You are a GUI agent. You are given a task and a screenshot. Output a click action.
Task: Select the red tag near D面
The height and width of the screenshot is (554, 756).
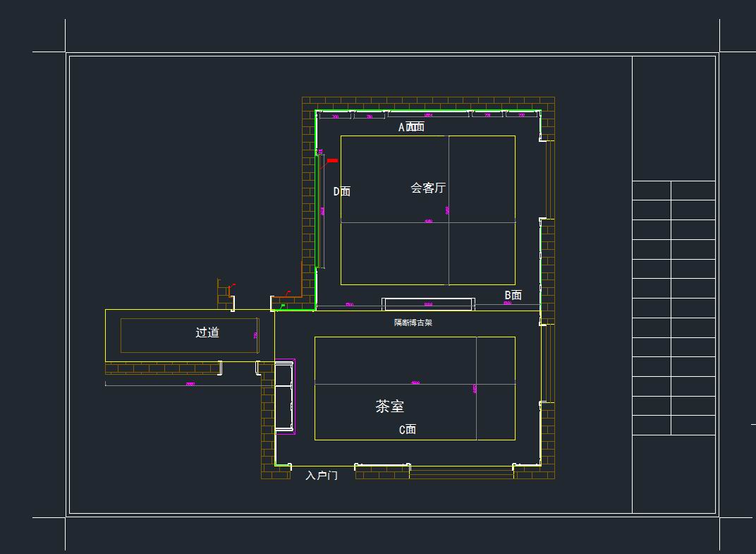[x=333, y=160]
